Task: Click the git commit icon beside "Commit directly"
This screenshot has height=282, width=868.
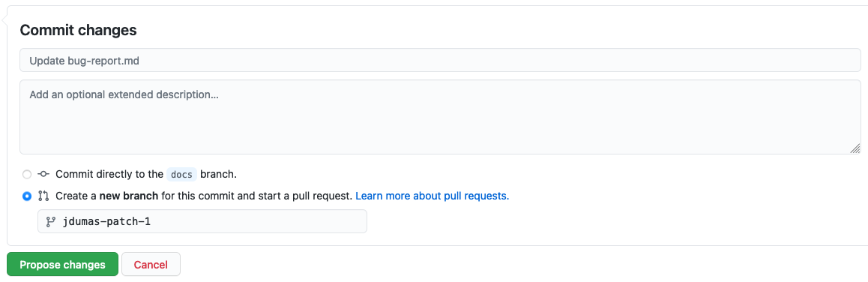Action: 43,175
